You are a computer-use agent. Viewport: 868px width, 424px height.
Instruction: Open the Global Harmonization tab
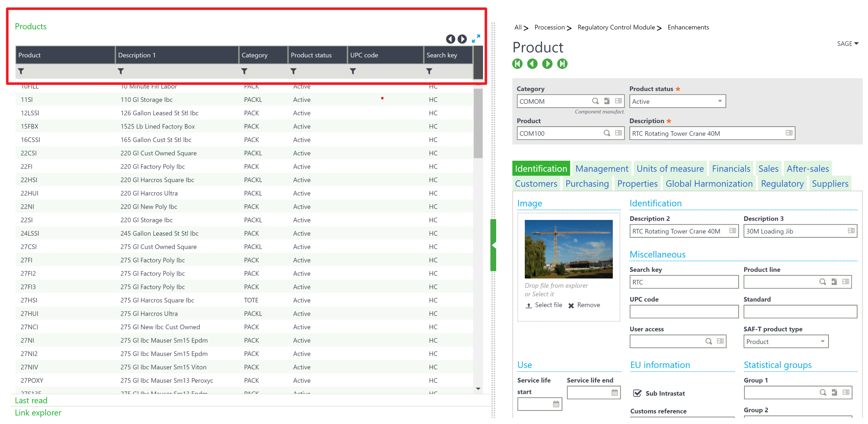709,184
